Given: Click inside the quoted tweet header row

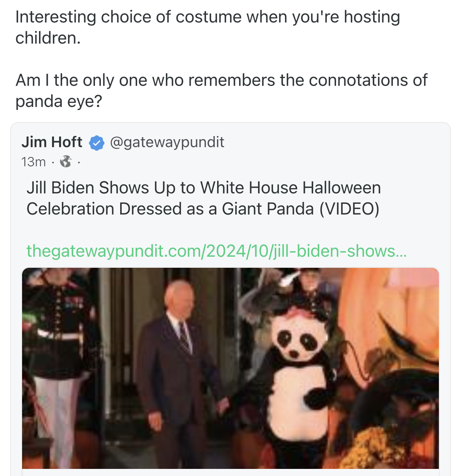Looking at the screenshot, I should click(118, 150).
